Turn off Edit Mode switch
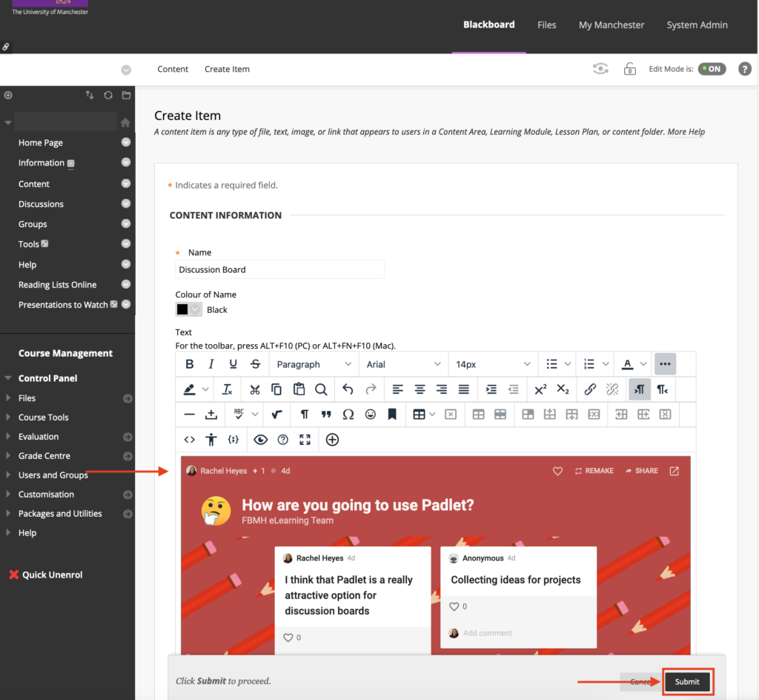The width and height of the screenshot is (759, 700). [x=712, y=69]
